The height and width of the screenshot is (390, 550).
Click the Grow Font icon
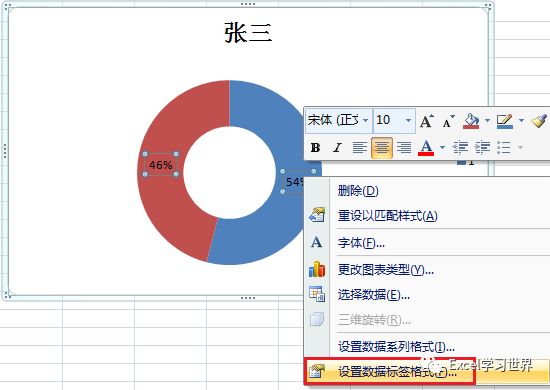click(426, 121)
